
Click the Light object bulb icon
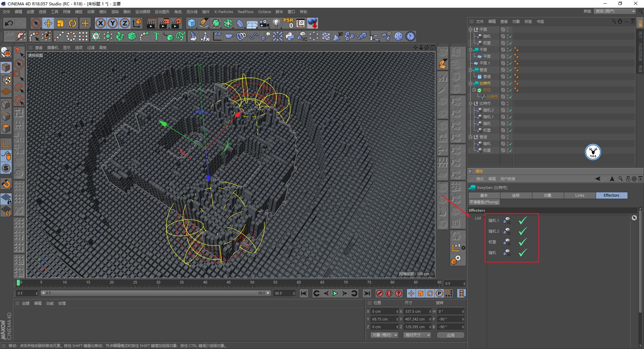pos(276,23)
